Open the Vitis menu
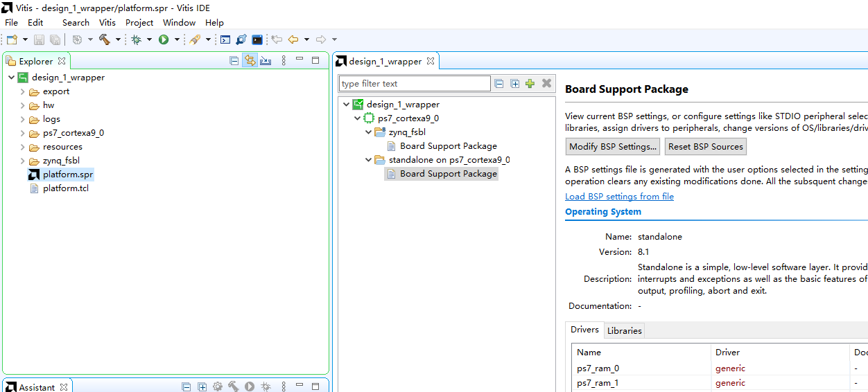Image resolution: width=868 pixels, height=392 pixels. tap(107, 22)
